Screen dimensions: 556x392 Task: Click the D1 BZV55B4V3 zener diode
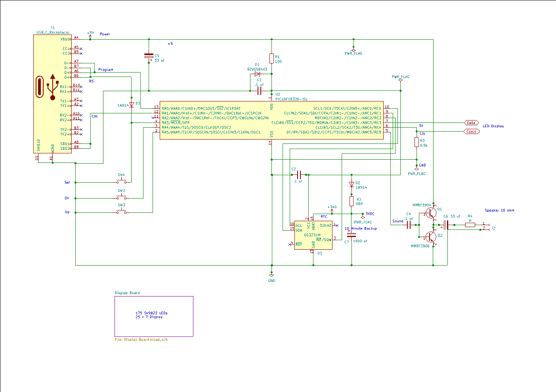[x=258, y=74]
